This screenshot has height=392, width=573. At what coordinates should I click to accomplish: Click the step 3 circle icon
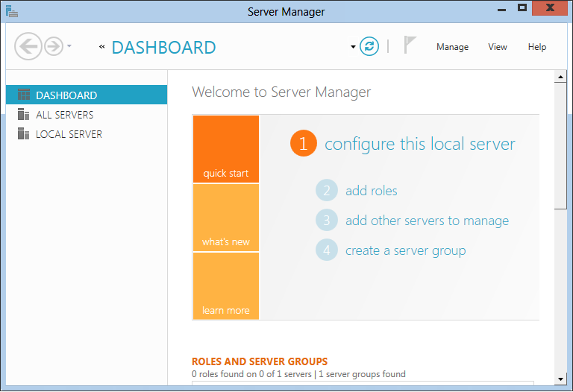327,220
